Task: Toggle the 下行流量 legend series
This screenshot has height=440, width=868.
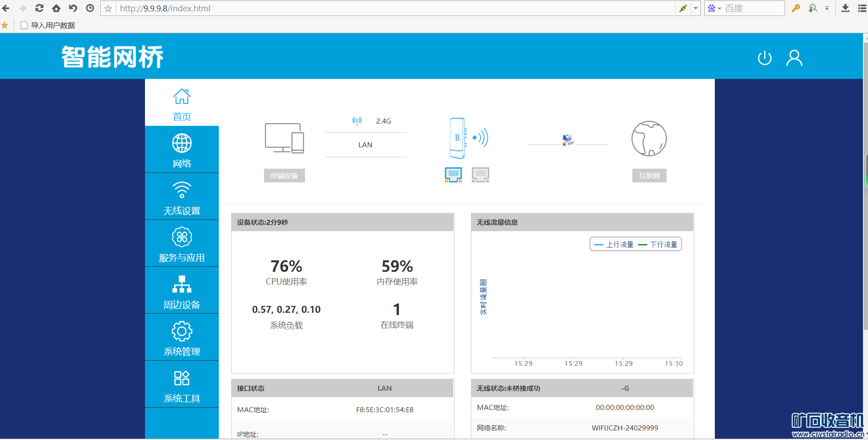Action: [658, 244]
